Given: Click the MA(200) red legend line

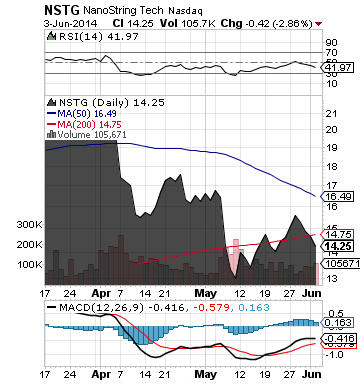Looking at the screenshot, I should 51,124.
